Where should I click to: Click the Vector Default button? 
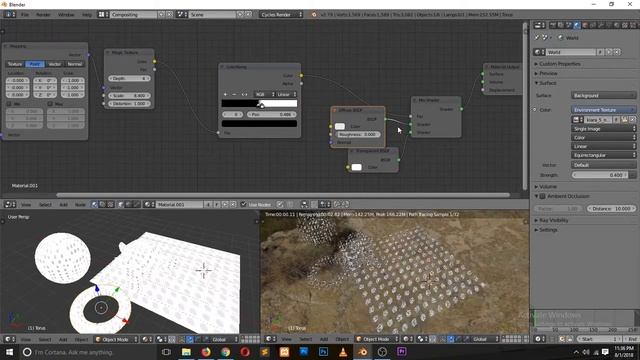click(603, 165)
